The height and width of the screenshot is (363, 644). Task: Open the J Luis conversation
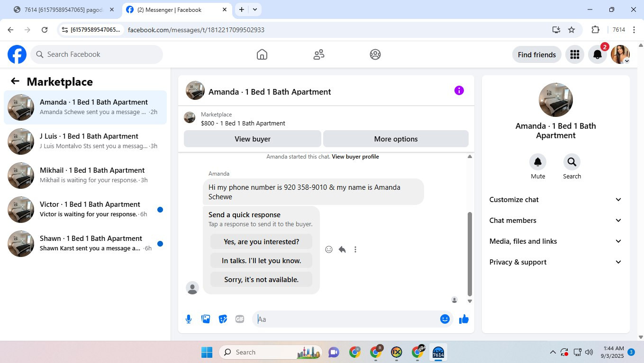pyautogui.click(x=85, y=142)
